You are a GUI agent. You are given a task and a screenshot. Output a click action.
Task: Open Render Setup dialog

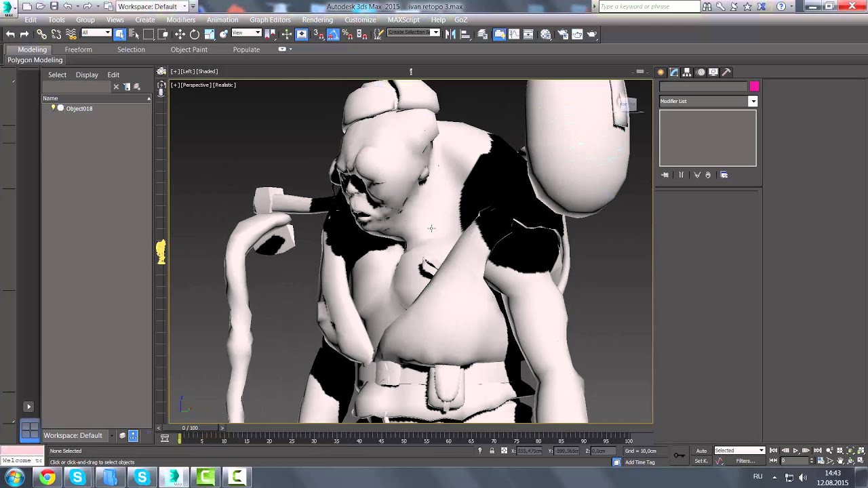[563, 34]
